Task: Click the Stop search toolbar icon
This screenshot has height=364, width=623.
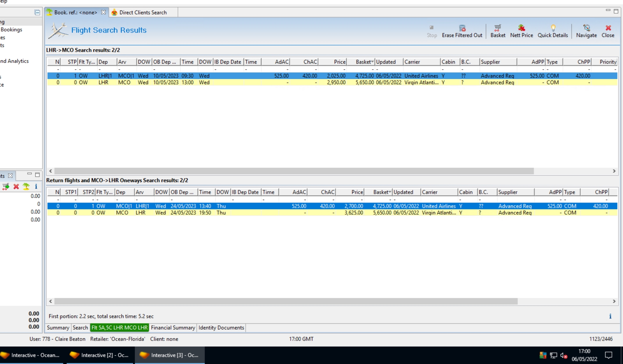Action: tap(431, 28)
